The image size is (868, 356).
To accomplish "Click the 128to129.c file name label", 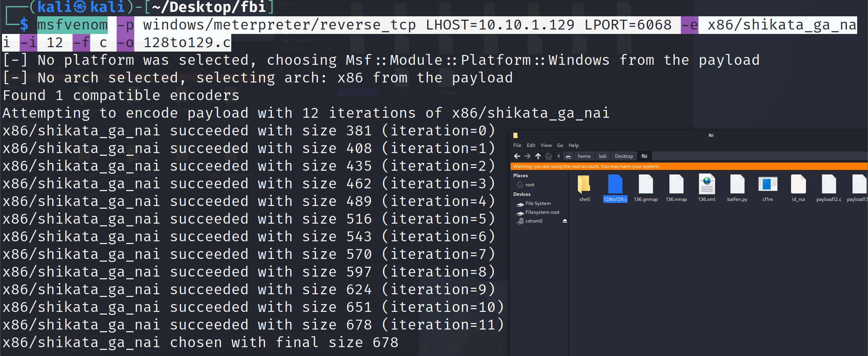I will pos(615,199).
